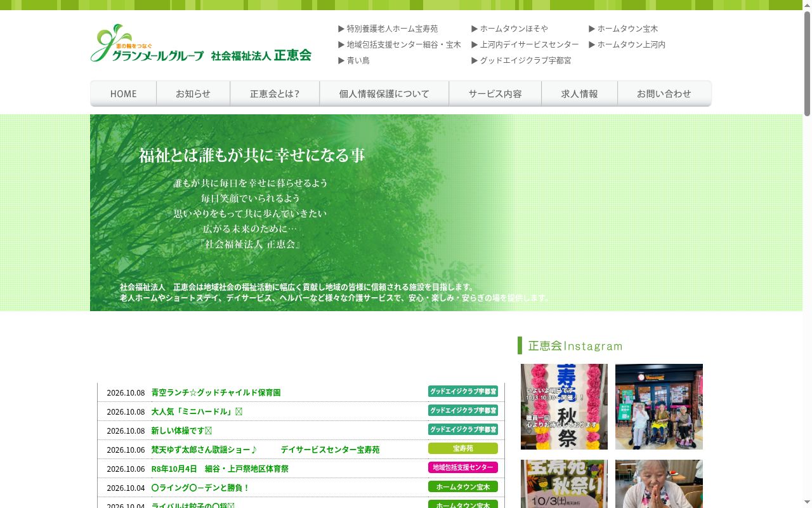This screenshot has width=812, height=508.
Task: Select 求人情報 in the navigation bar
Action: [579, 93]
